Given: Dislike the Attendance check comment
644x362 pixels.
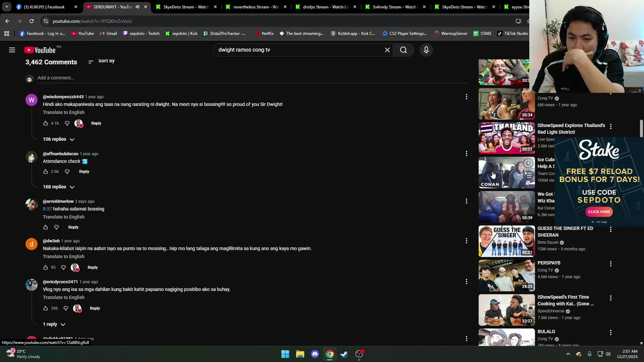Looking at the screenshot, I should click(x=67, y=171).
